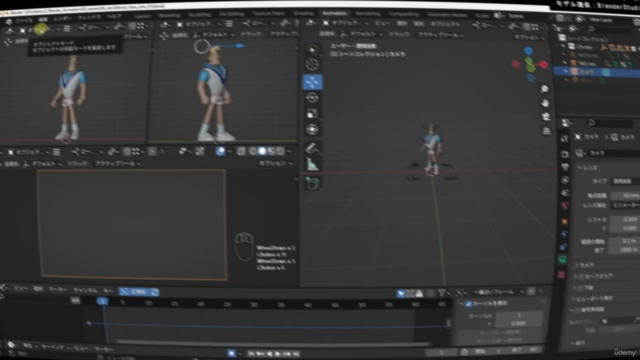The width and height of the screenshot is (640, 360).
Task: Select the 3D Cursor tool
Action: pyautogui.click(x=312, y=64)
